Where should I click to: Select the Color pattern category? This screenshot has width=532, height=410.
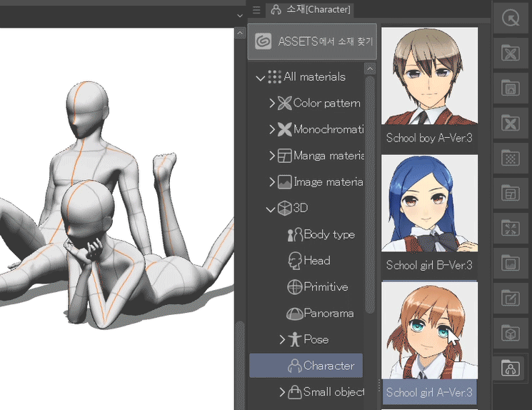[x=327, y=103]
